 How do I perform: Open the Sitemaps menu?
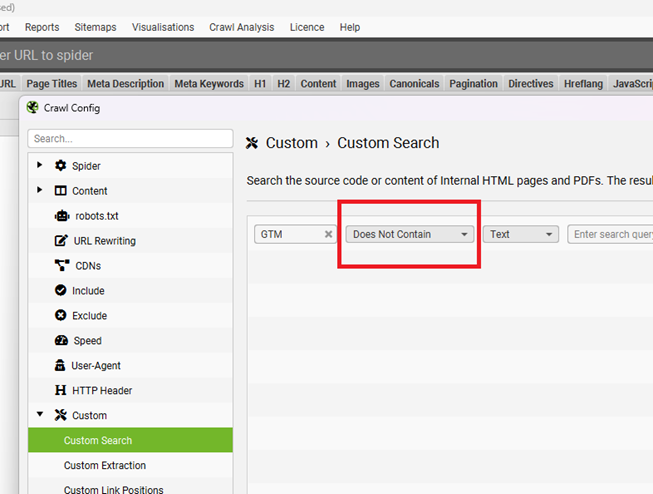95,27
